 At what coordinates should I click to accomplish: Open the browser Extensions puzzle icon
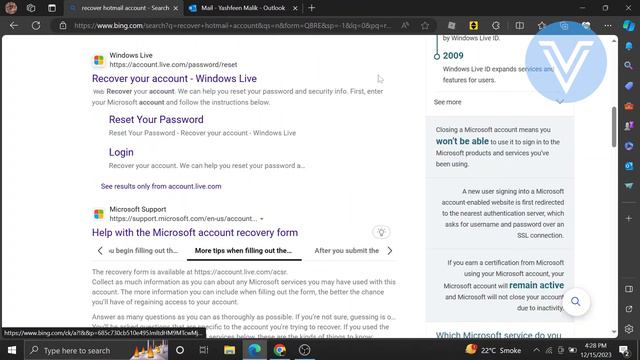click(x=496, y=25)
